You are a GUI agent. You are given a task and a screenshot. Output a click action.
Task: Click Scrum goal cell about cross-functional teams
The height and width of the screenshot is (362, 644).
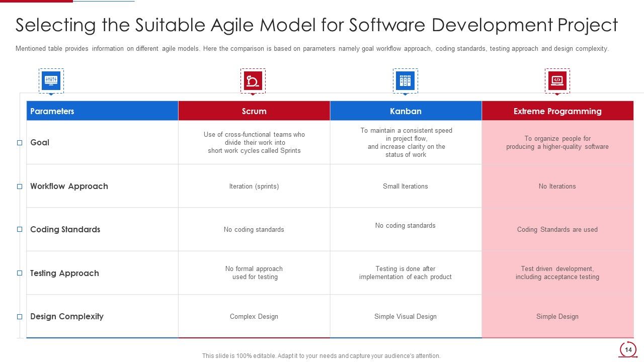pos(254,143)
